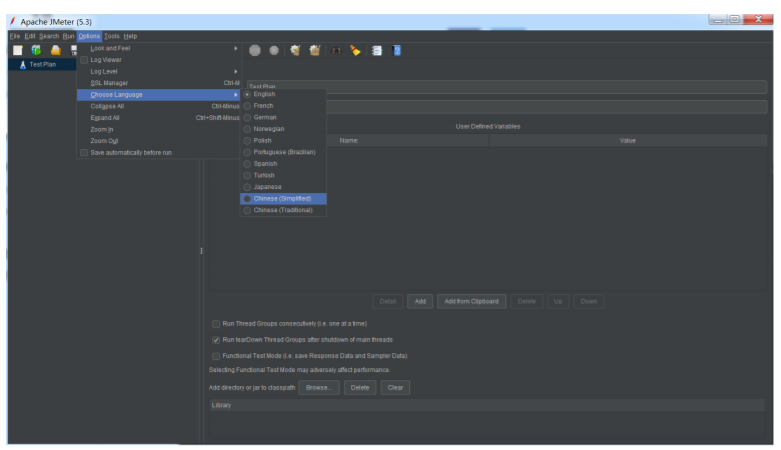The image size is (781, 450).
Task: Select the English language radio button
Action: click(x=247, y=94)
